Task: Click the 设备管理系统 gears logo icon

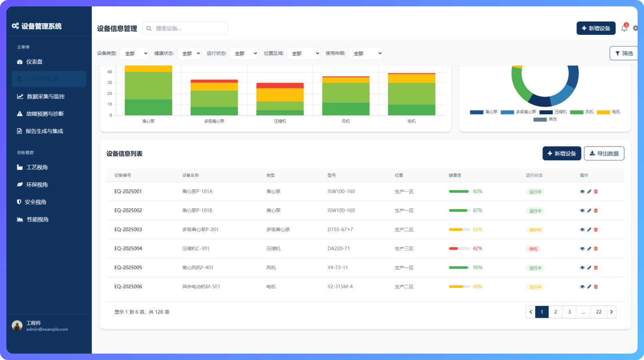Action: pos(15,26)
